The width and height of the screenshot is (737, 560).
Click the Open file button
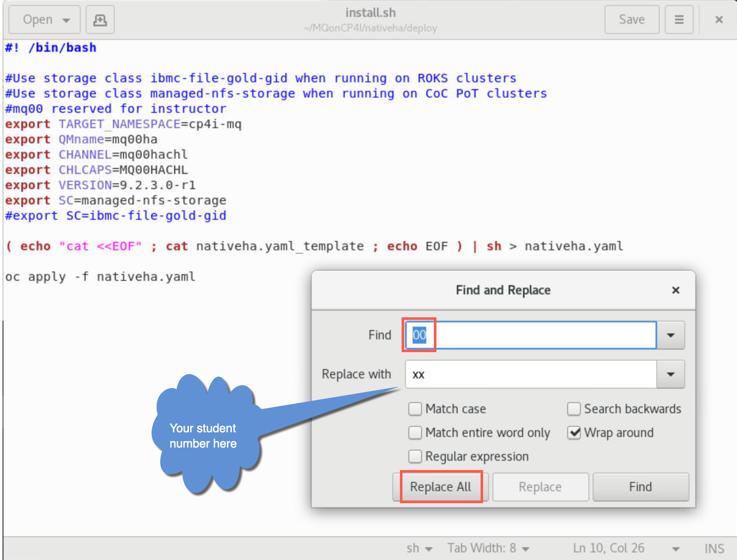38,20
